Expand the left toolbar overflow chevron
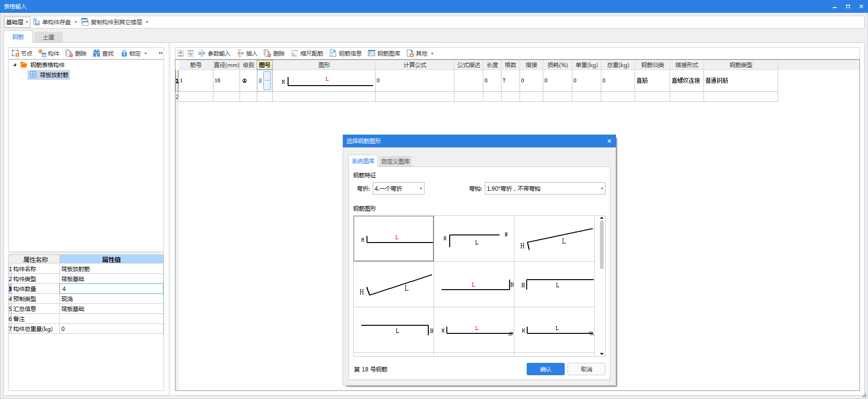868x399 pixels. coord(161,53)
